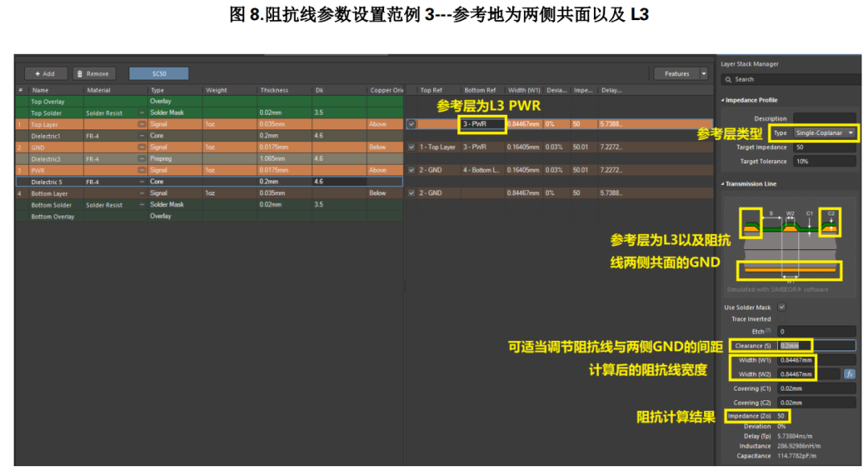Click the Top Ref column header

(x=432, y=90)
